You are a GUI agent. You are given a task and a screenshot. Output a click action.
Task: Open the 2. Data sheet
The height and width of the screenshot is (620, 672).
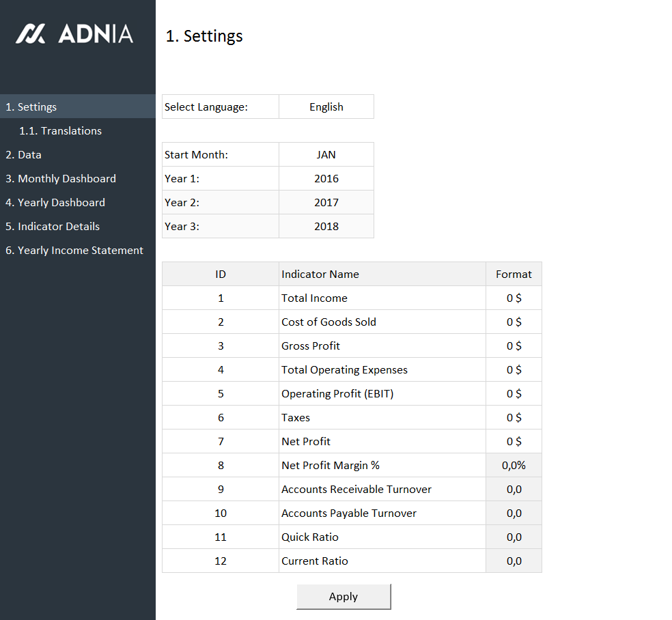[x=23, y=155]
